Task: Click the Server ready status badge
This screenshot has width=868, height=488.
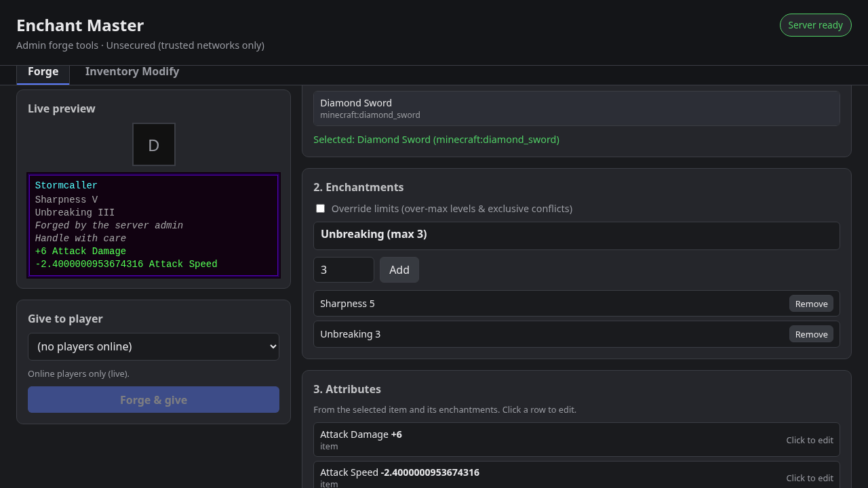Action: [x=815, y=25]
